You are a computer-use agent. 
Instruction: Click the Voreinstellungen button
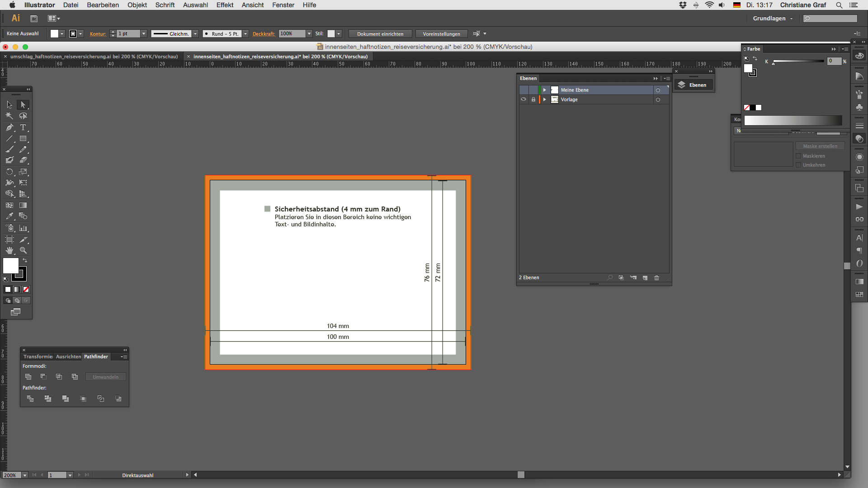(x=441, y=34)
